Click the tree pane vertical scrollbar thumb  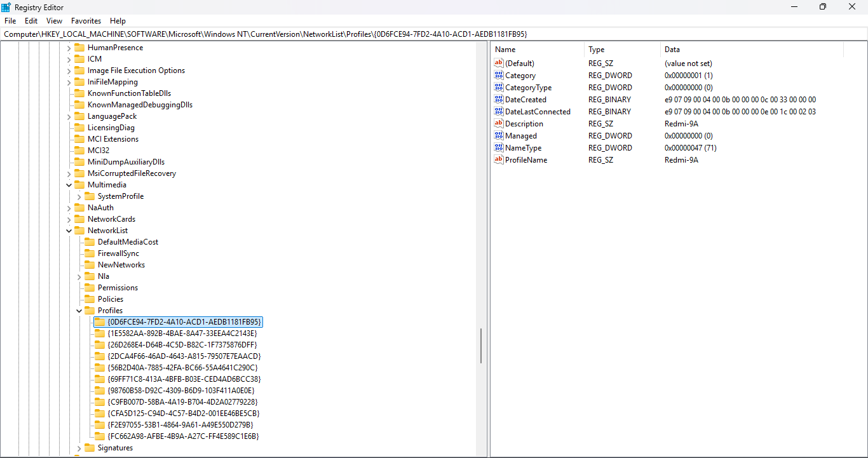pos(481,346)
